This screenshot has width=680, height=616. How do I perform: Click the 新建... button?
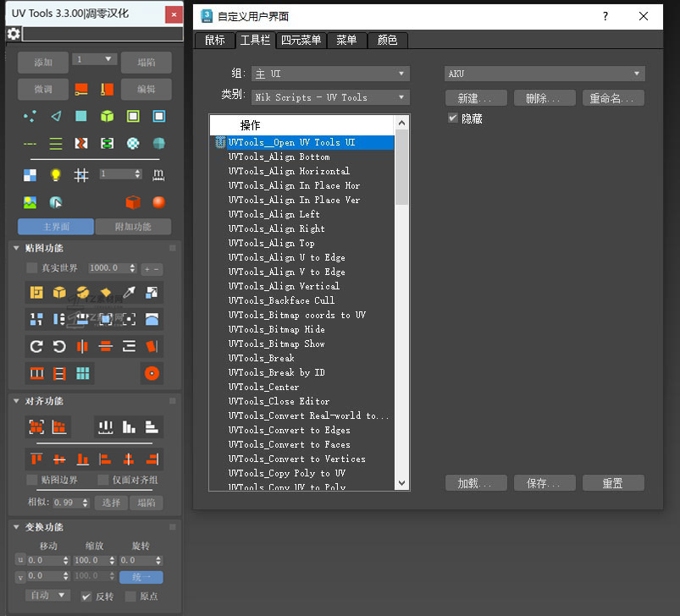click(x=476, y=98)
